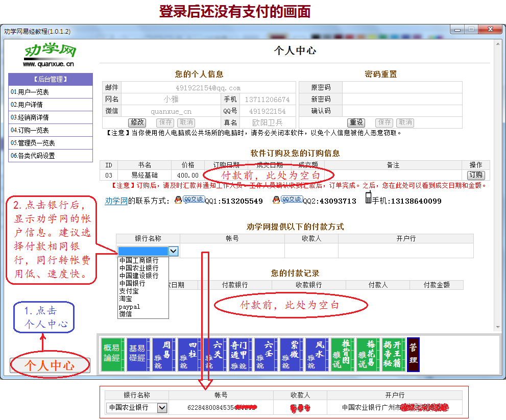Select the 奇门遁甲 book icon
The image size is (506, 420).
pyautogui.click(x=240, y=354)
